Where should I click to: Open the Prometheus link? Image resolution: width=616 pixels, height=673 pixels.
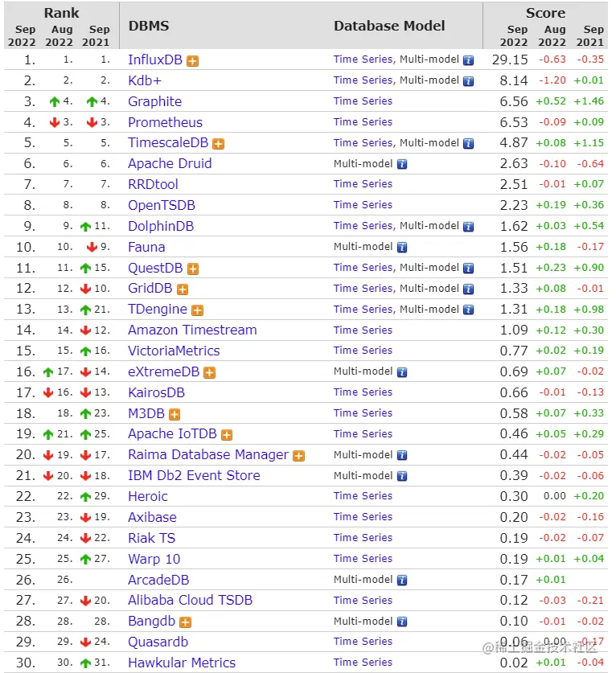coord(165,122)
